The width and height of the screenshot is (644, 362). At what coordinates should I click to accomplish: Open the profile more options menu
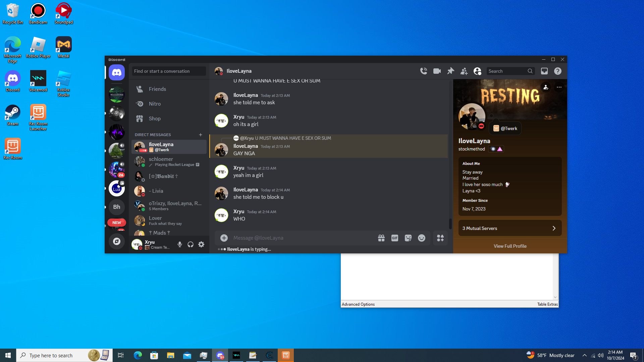pyautogui.click(x=559, y=87)
